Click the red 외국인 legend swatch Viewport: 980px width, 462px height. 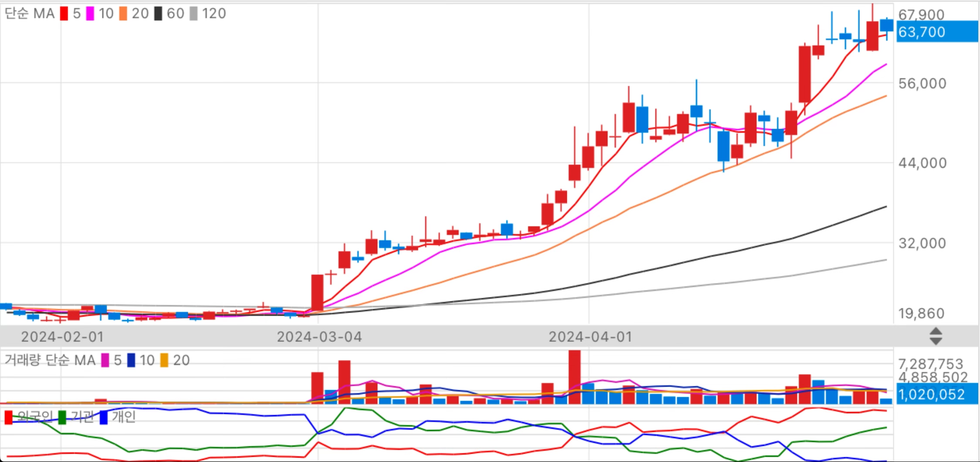click(x=9, y=417)
